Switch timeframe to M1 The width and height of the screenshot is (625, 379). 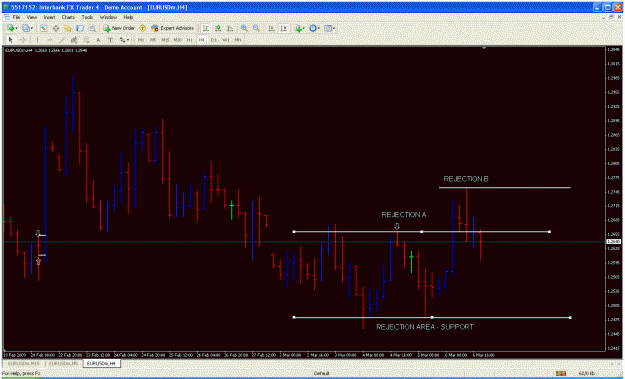(x=141, y=40)
